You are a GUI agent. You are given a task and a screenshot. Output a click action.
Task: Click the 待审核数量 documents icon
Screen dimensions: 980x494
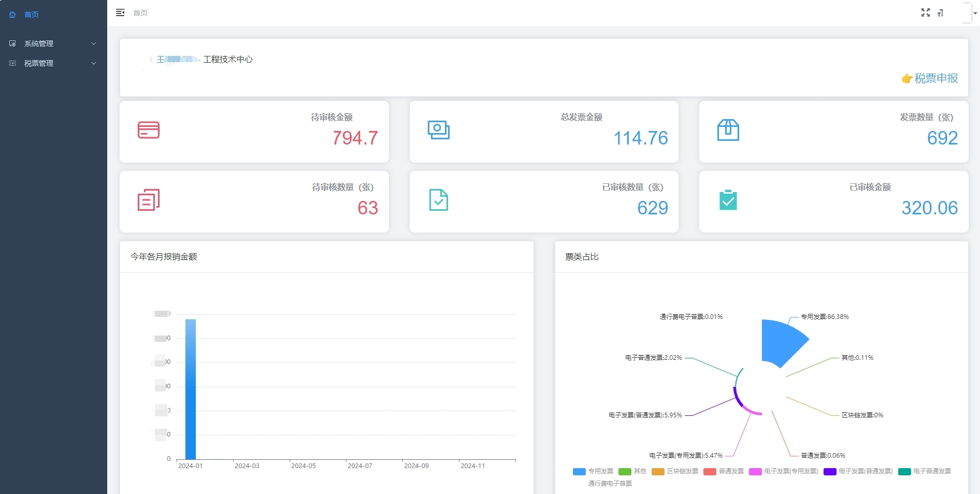(149, 200)
